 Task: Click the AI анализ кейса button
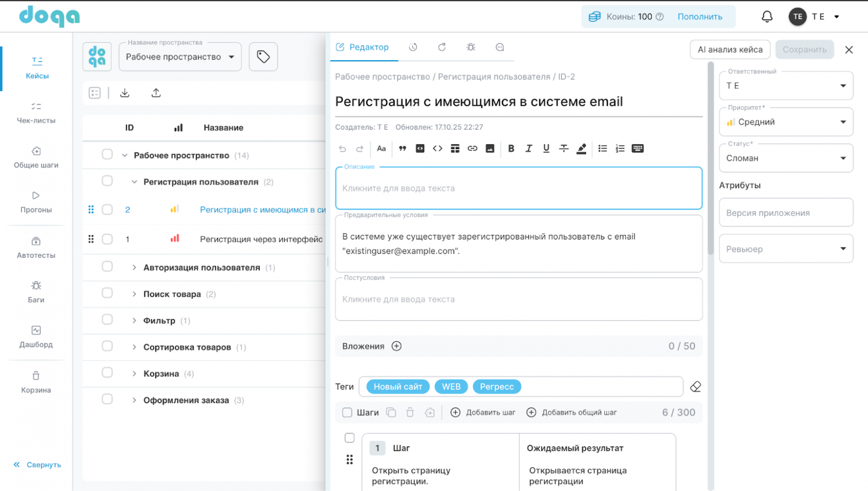coord(730,50)
